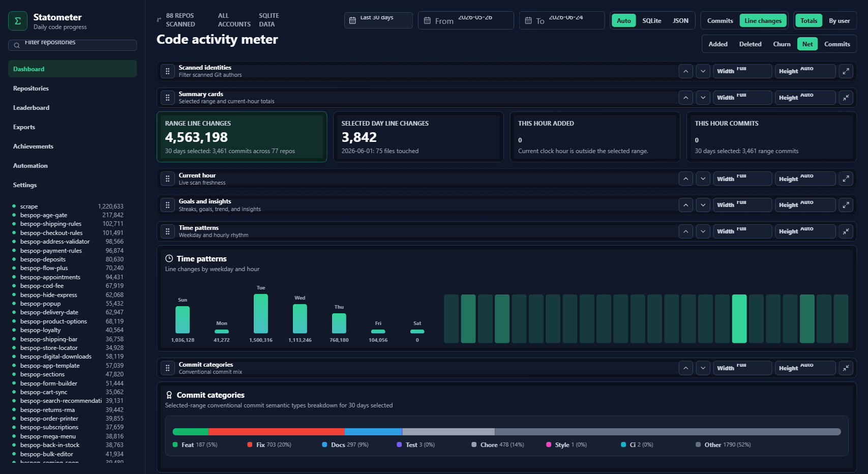
Task: Switch data source to SQLite
Action: (x=652, y=21)
